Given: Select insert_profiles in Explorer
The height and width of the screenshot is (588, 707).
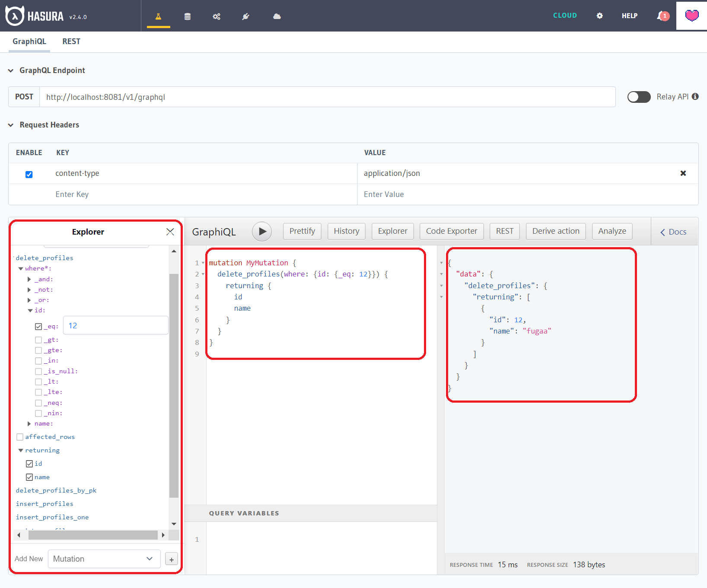Looking at the screenshot, I should (x=45, y=504).
